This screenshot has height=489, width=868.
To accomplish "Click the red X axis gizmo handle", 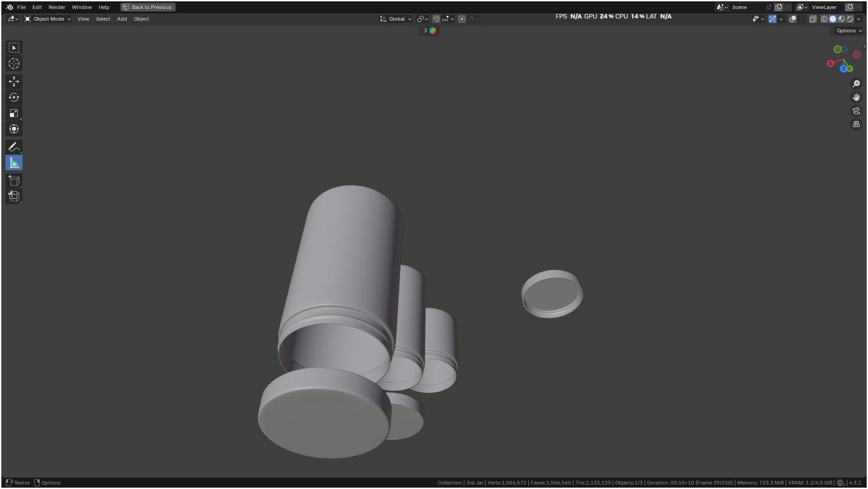I will (x=831, y=63).
